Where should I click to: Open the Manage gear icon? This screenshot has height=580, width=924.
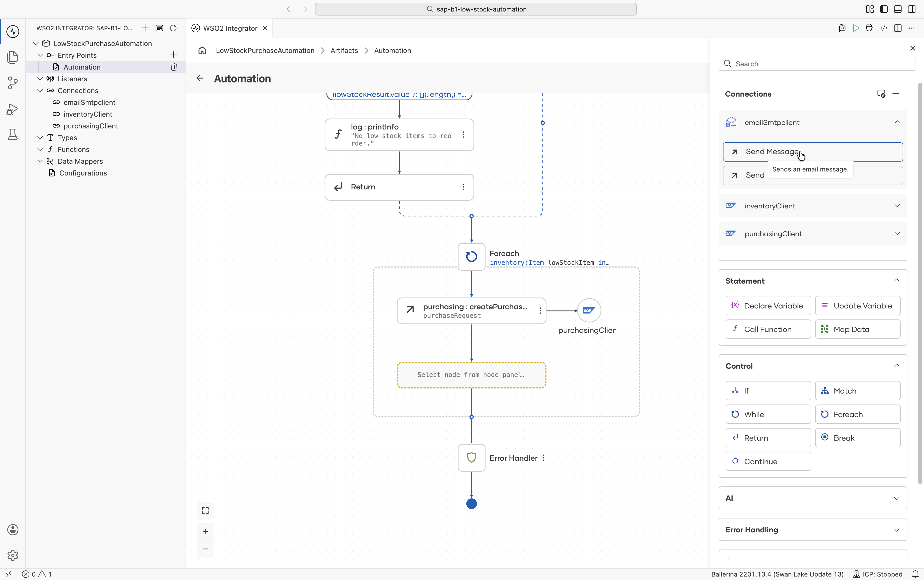point(13,555)
